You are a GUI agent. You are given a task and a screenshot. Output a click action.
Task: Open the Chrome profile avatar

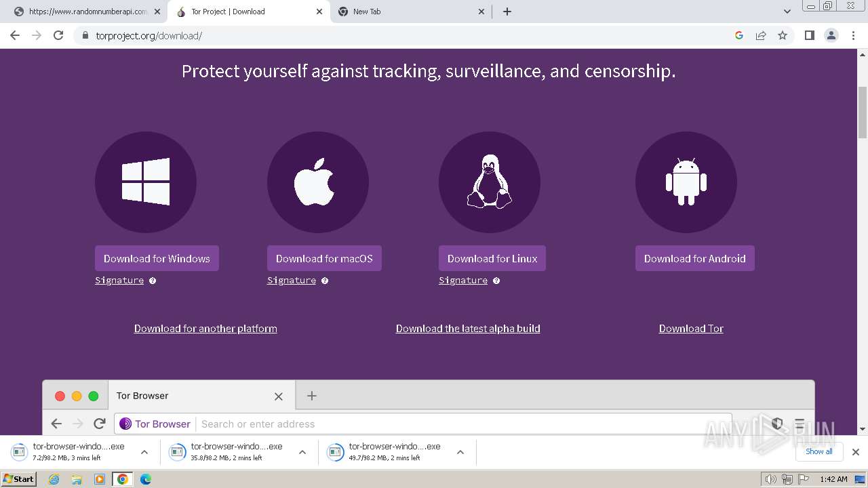tap(831, 35)
